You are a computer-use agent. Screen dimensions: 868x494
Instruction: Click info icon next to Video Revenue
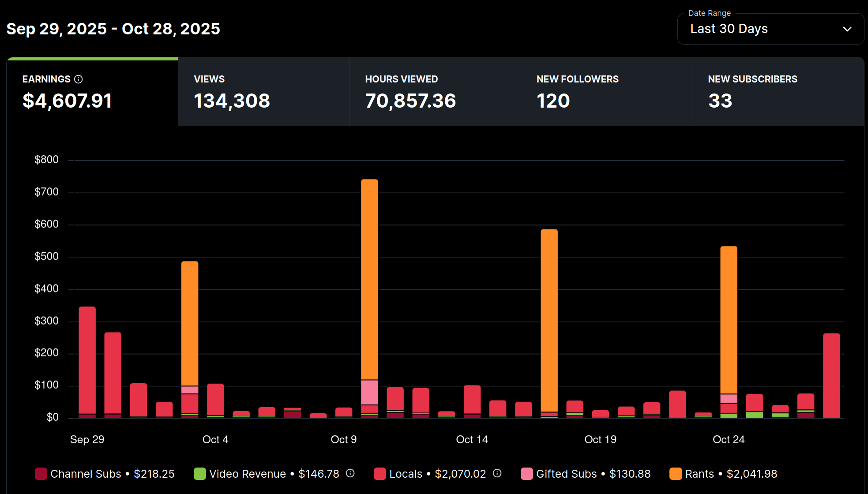click(350, 473)
